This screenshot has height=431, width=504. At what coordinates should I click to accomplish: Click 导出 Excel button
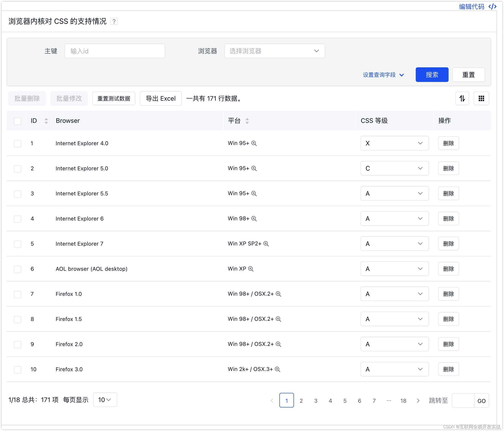161,98
